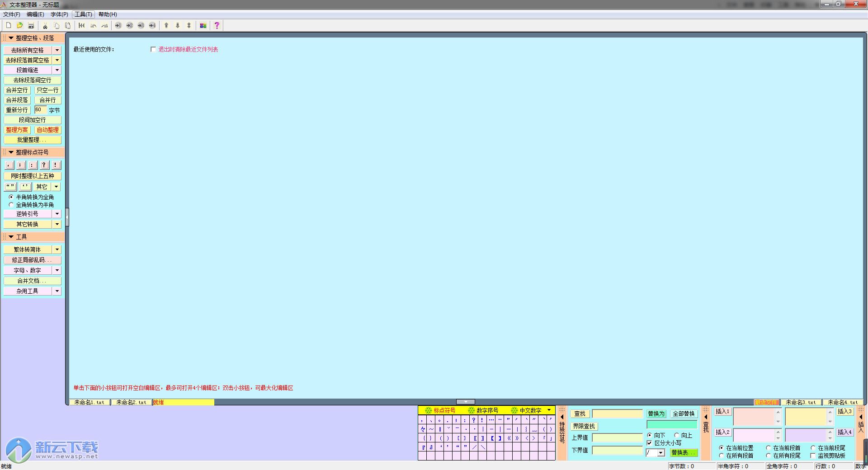This screenshot has height=470, width=868.
Task: Click the up arrow toolbar icon
Action: tap(166, 25)
